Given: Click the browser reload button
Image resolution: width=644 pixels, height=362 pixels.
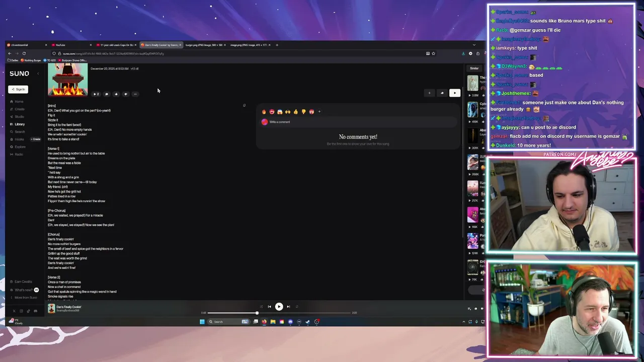Looking at the screenshot, I should 24,53.
